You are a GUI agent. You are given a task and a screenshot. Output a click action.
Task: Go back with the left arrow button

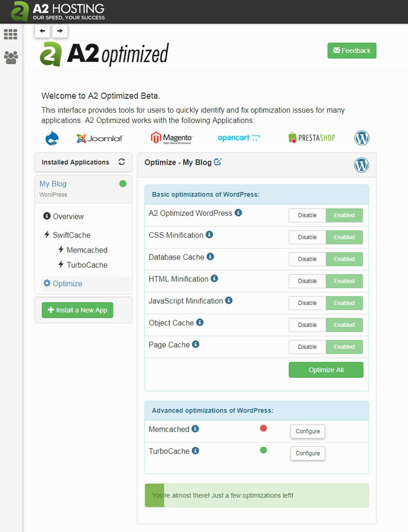pyautogui.click(x=42, y=31)
